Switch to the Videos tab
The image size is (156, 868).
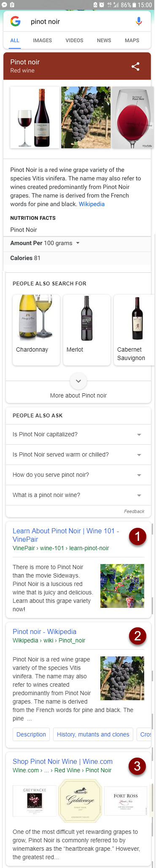(x=74, y=40)
